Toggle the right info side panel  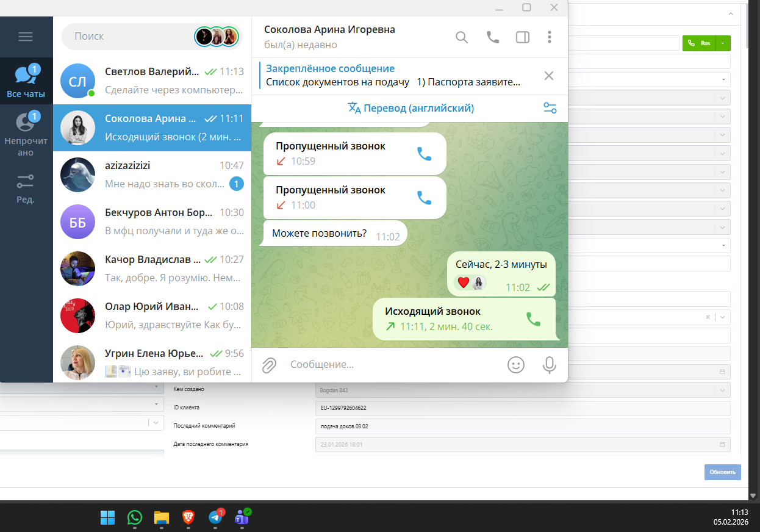523,37
